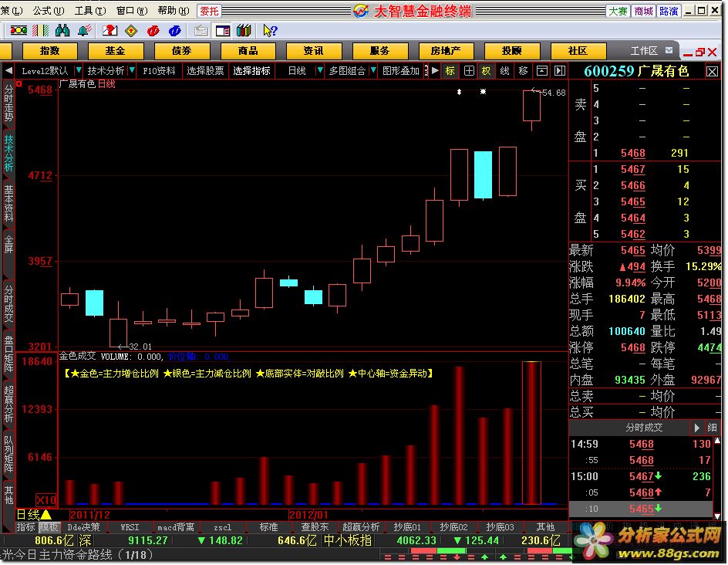Click the workspace envelope icon beside 工作区
This screenshot has height=565, width=728.
669,50
